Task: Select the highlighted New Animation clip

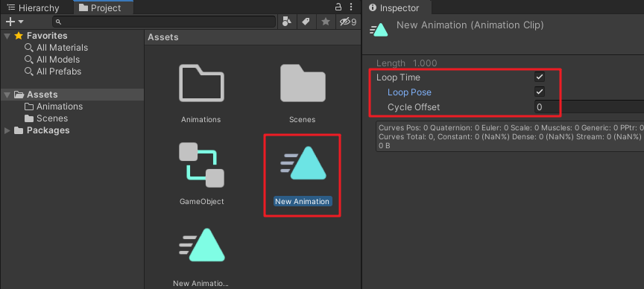Action: [303, 176]
